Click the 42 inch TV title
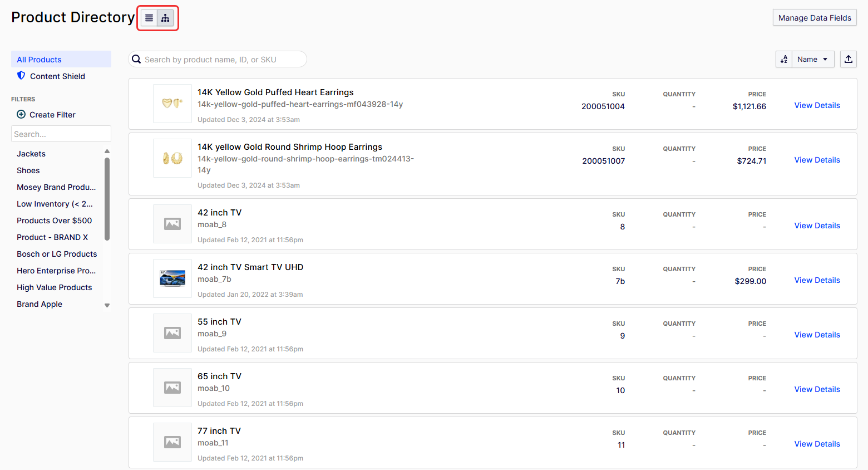The image size is (868, 470). (220, 213)
